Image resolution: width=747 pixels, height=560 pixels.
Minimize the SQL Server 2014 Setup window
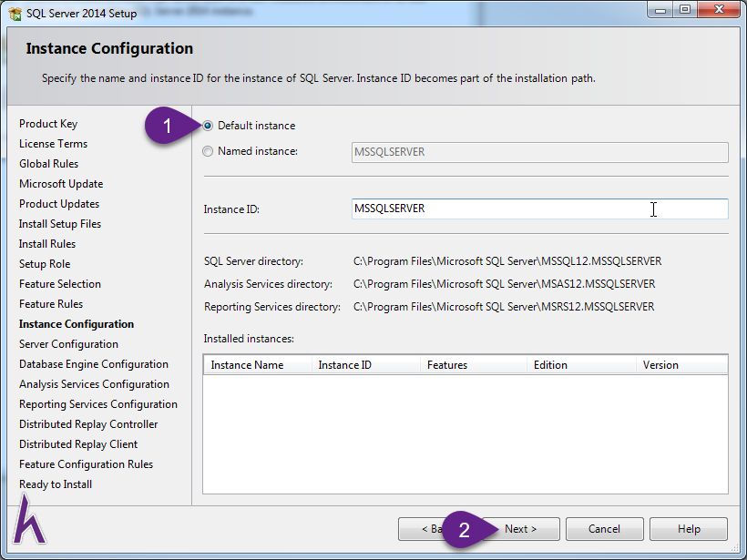click(x=660, y=10)
